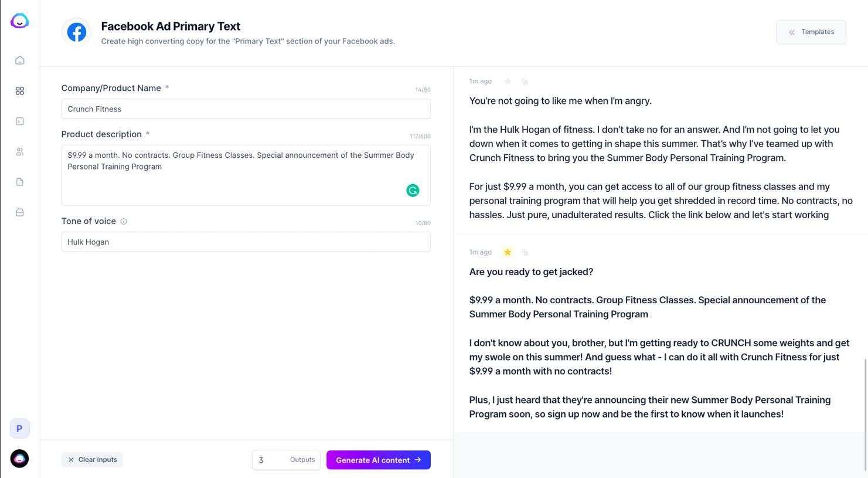Favorite the first output's star
868x478 pixels.
pos(508,82)
